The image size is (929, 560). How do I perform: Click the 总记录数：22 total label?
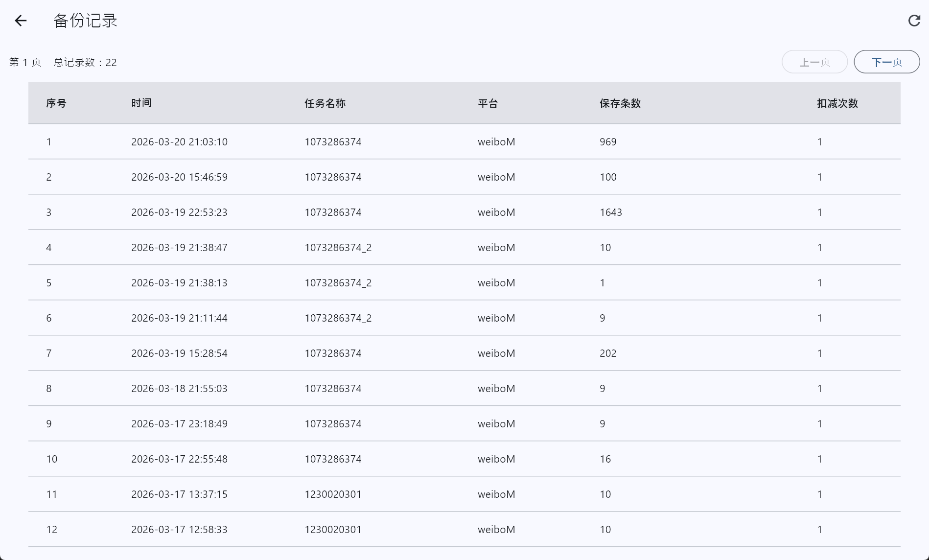point(85,63)
